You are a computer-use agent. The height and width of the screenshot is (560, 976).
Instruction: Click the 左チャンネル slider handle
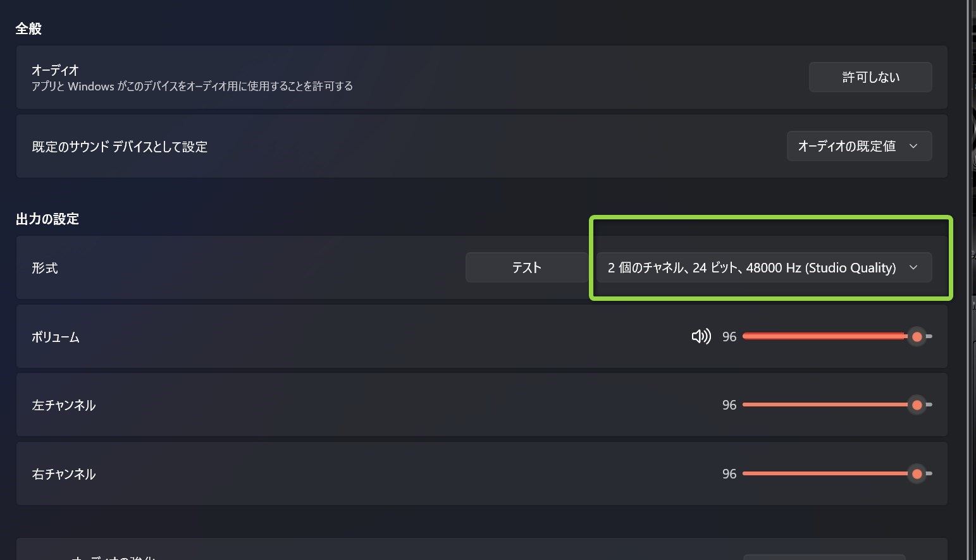click(917, 405)
